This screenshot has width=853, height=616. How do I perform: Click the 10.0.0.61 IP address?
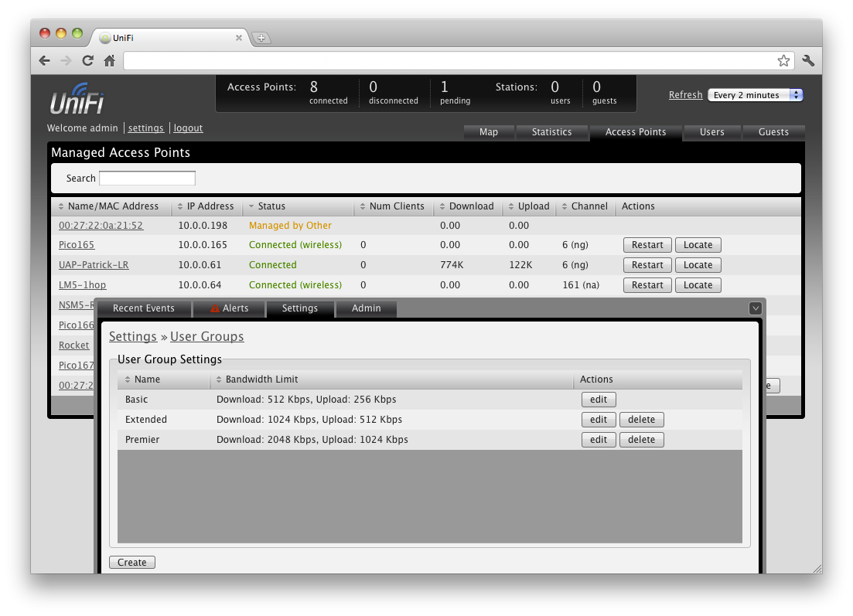(x=200, y=265)
